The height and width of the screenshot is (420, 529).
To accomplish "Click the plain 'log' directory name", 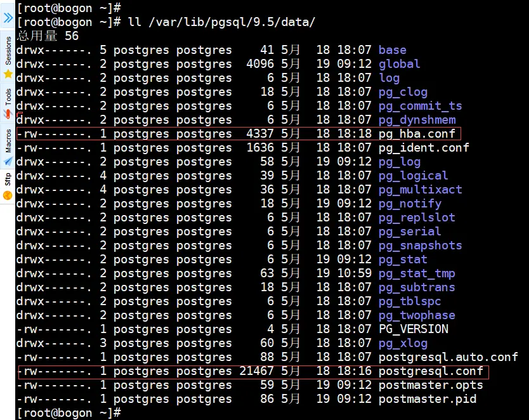I will click(x=389, y=78).
